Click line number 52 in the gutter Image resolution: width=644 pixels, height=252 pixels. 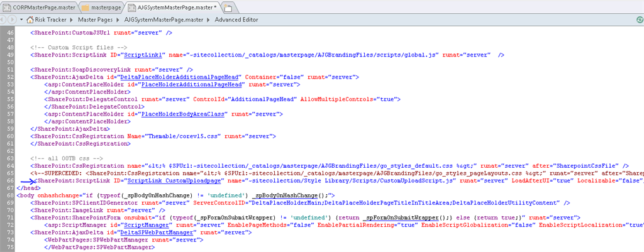tap(10, 77)
